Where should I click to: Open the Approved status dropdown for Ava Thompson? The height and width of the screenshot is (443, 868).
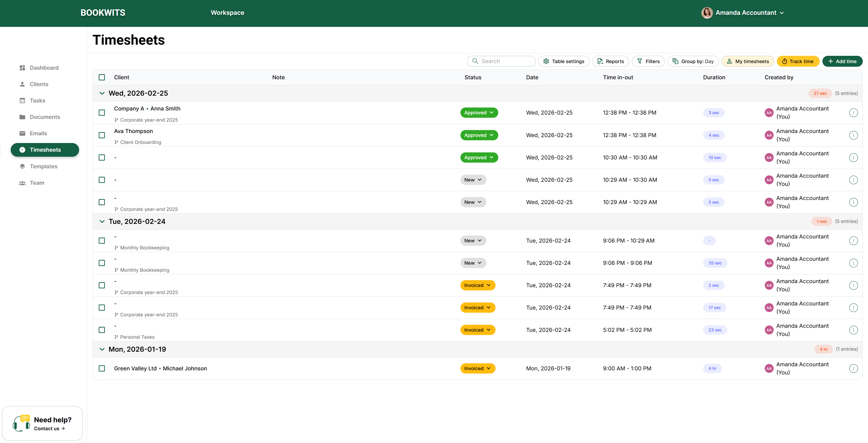coord(479,135)
